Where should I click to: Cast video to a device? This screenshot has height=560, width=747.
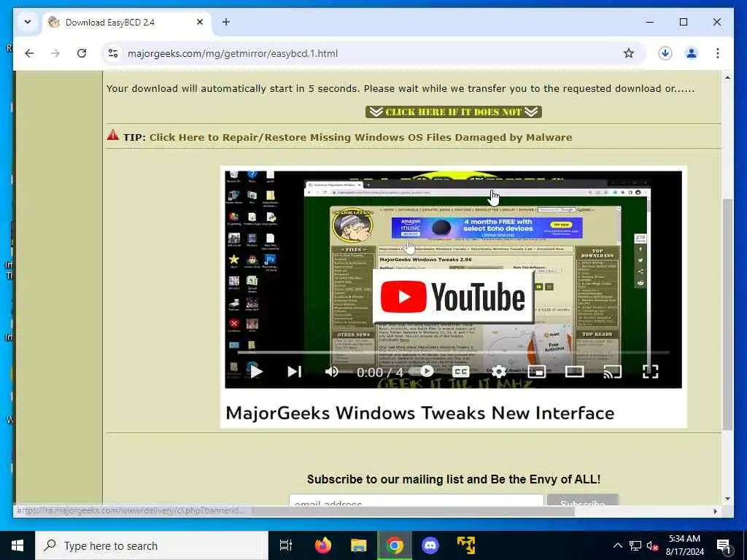(x=613, y=371)
